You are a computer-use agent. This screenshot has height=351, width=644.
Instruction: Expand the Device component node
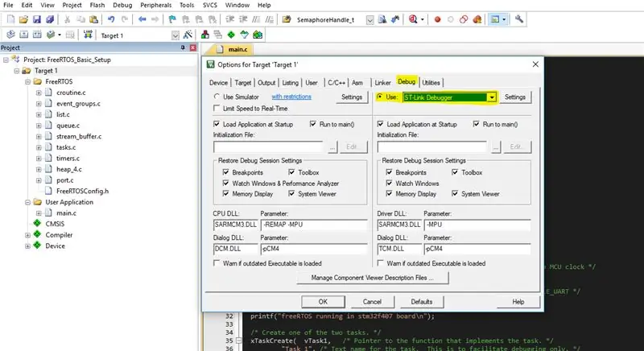click(x=27, y=246)
